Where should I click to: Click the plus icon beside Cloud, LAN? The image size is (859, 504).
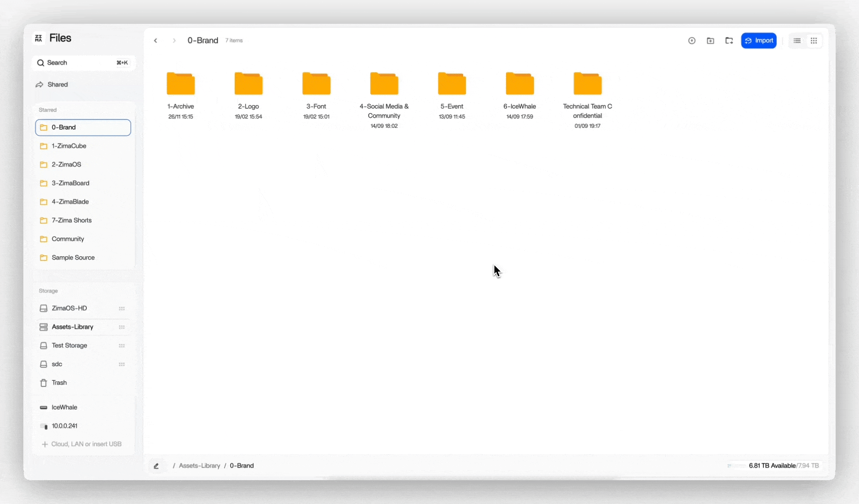[x=45, y=444]
